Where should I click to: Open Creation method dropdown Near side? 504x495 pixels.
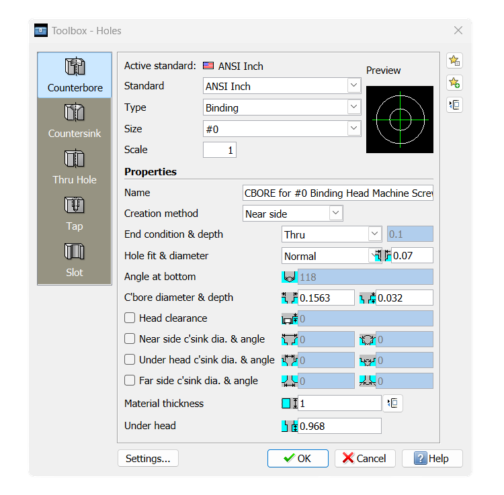click(x=293, y=214)
